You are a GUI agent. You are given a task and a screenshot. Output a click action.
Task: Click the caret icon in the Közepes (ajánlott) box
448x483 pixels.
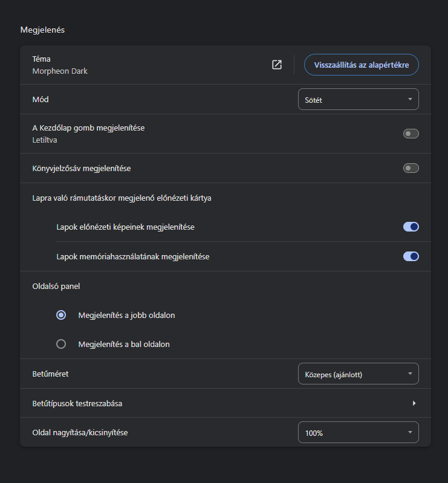pyautogui.click(x=410, y=374)
